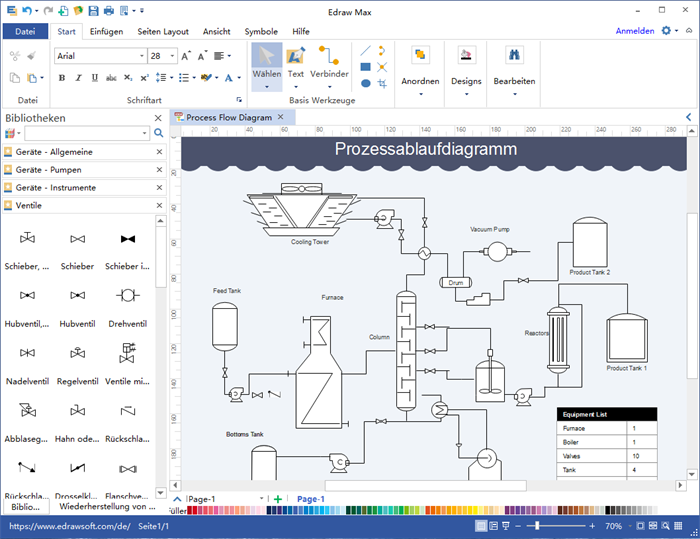Pick the Drehventil valve symbol
This screenshot has width=700, height=539.
pyautogui.click(x=127, y=297)
